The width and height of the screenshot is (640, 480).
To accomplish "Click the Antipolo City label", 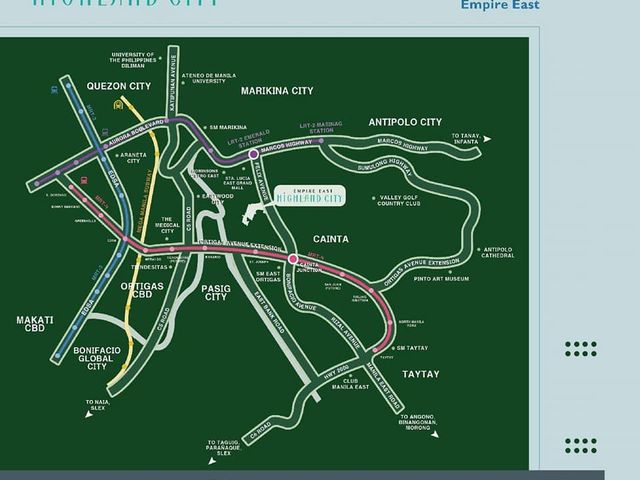I will point(405,122).
